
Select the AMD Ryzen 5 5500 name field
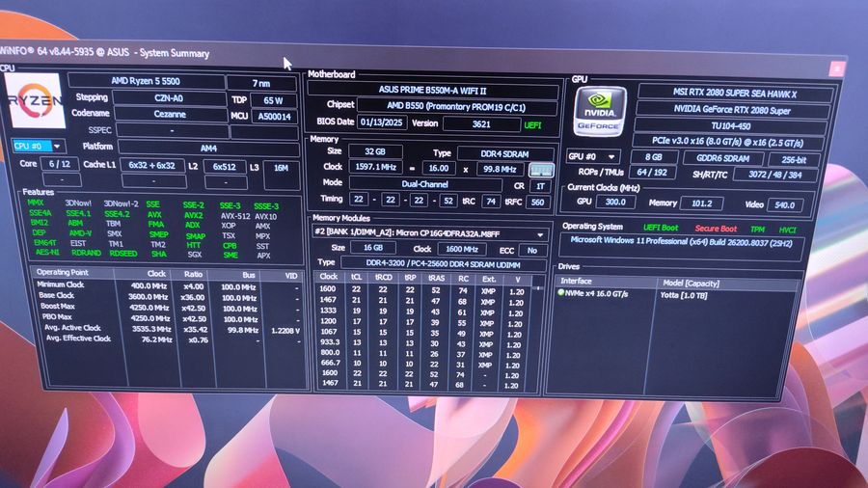point(146,81)
